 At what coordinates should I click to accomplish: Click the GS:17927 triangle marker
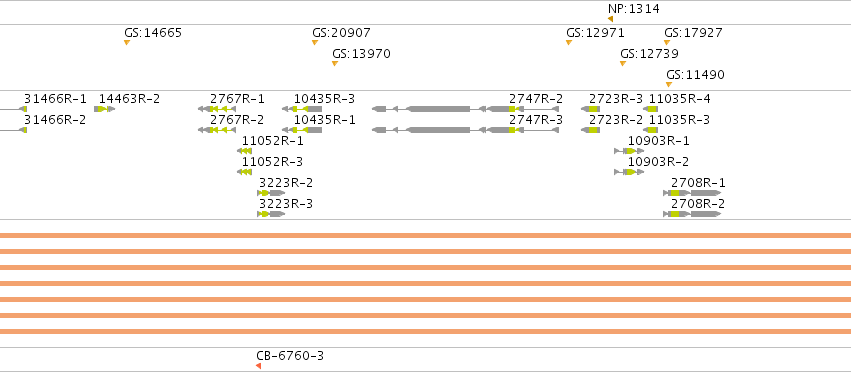(x=667, y=42)
